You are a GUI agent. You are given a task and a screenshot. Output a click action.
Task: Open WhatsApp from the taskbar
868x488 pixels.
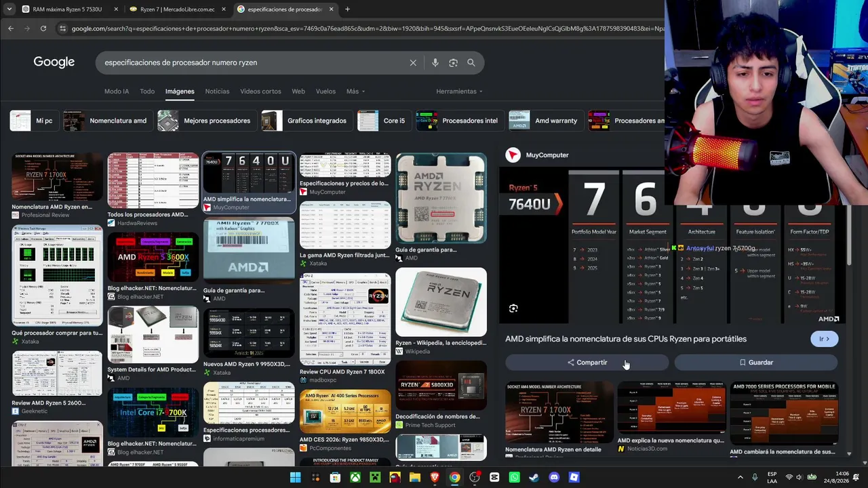(x=514, y=478)
